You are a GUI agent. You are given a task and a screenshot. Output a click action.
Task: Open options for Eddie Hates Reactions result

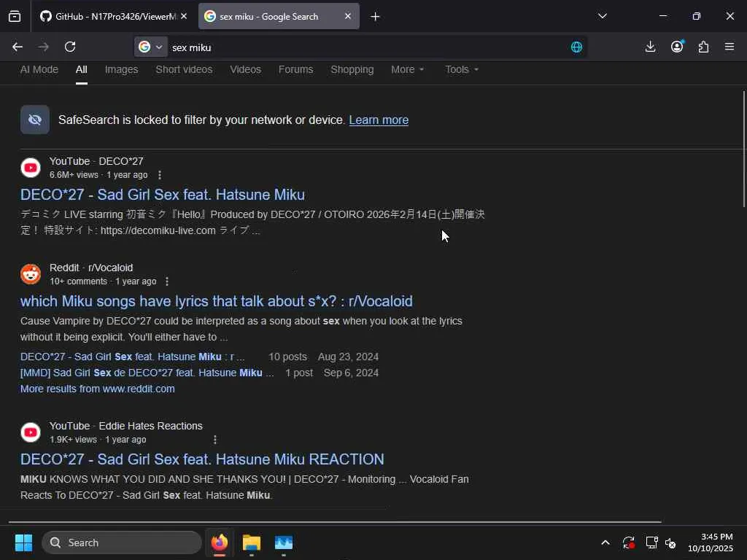tap(215, 440)
